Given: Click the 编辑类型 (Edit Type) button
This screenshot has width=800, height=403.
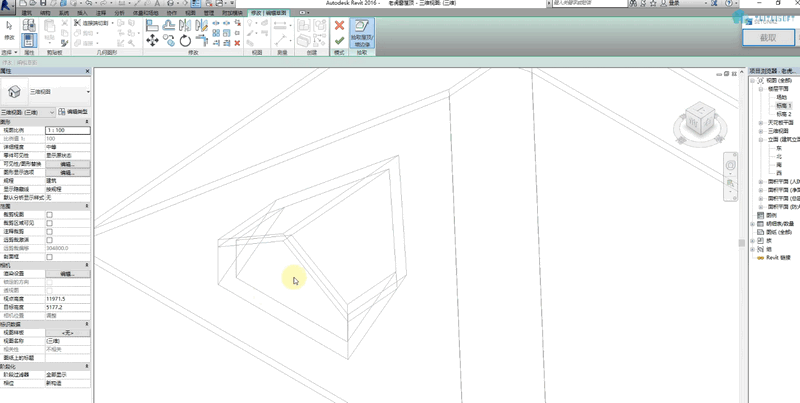Looking at the screenshot, I should [74, 112].
